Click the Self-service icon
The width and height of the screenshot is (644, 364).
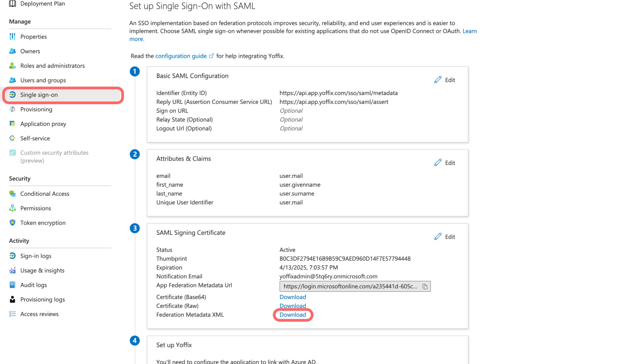pyautogui.click(x=13, y=138)
